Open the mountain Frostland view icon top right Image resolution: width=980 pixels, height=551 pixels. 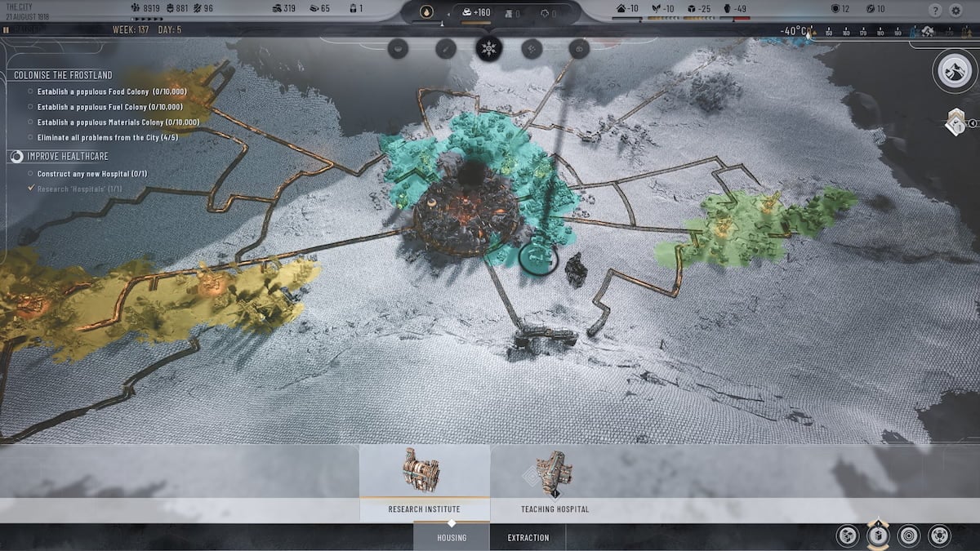[953, 72]
